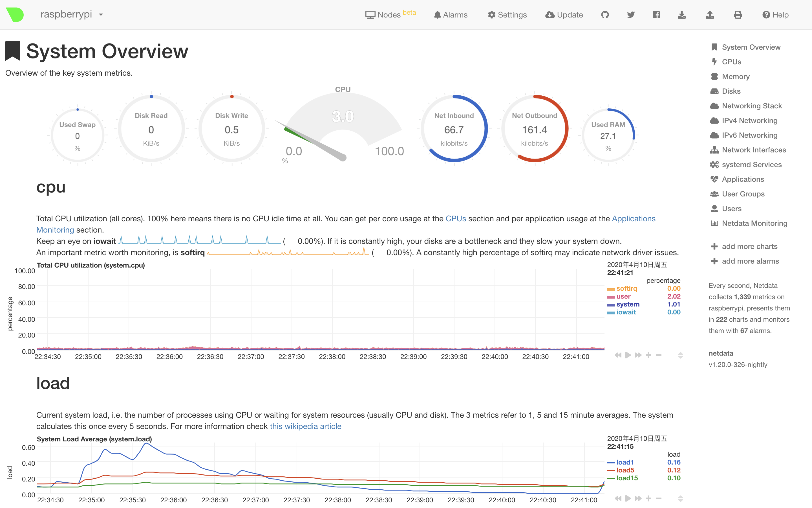Click the Net Outbound gauge
The image size is (812, 508).
[535, 129]
